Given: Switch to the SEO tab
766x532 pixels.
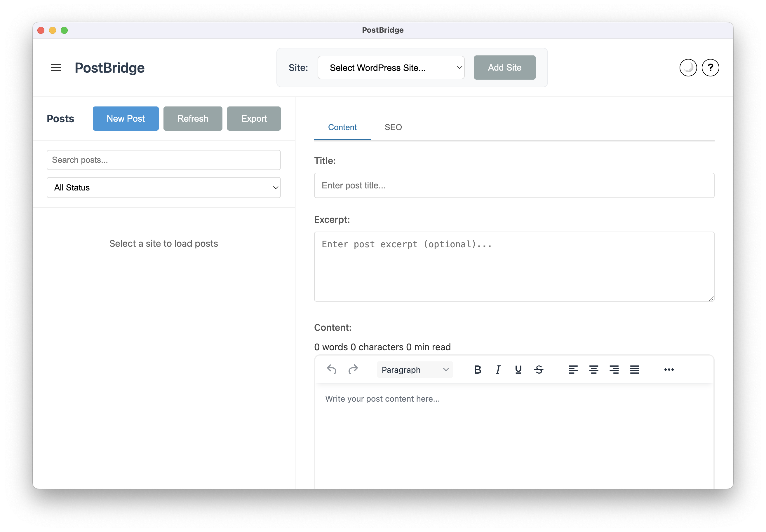Looking at the screenshot, I should tap(393, 127).
